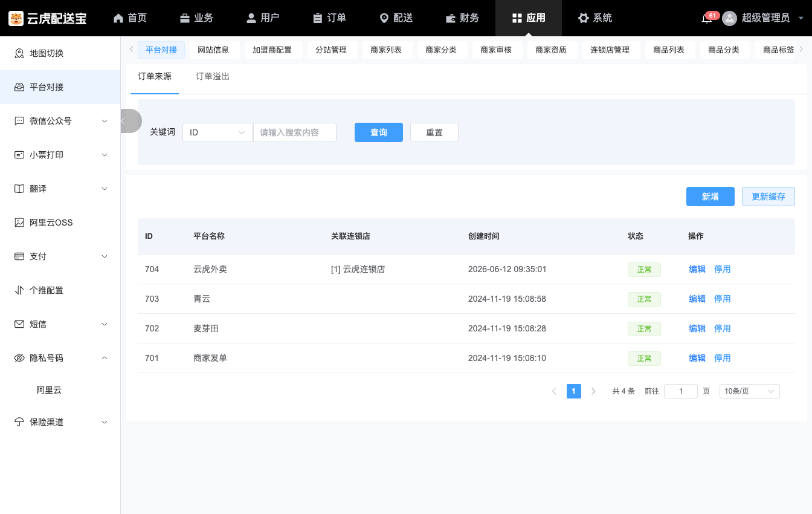812x514 pixels.
Task: Edit the 云虎外卖 row via 编辑
Action: [x=697, y=269]
